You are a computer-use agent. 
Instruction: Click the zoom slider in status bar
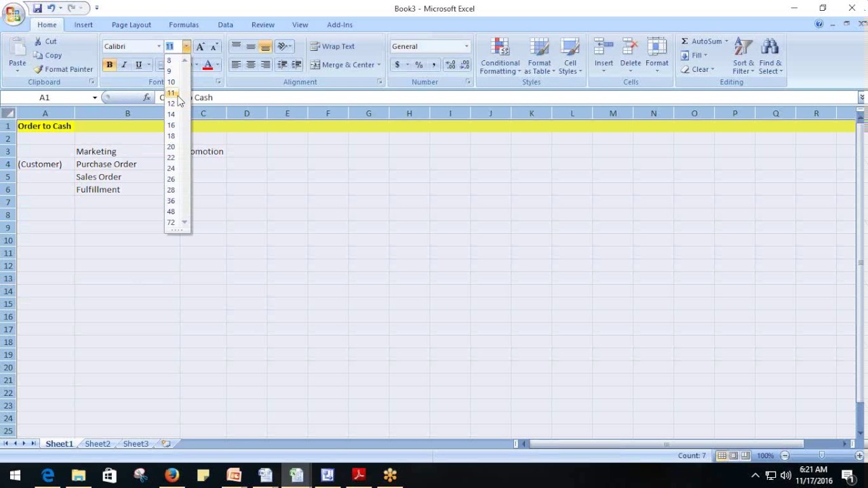[x=822, y=455]
